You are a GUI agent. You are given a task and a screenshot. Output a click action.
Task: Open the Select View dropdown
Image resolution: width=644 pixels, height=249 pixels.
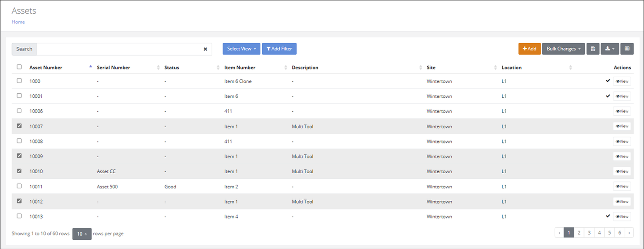tap(241, 49)
